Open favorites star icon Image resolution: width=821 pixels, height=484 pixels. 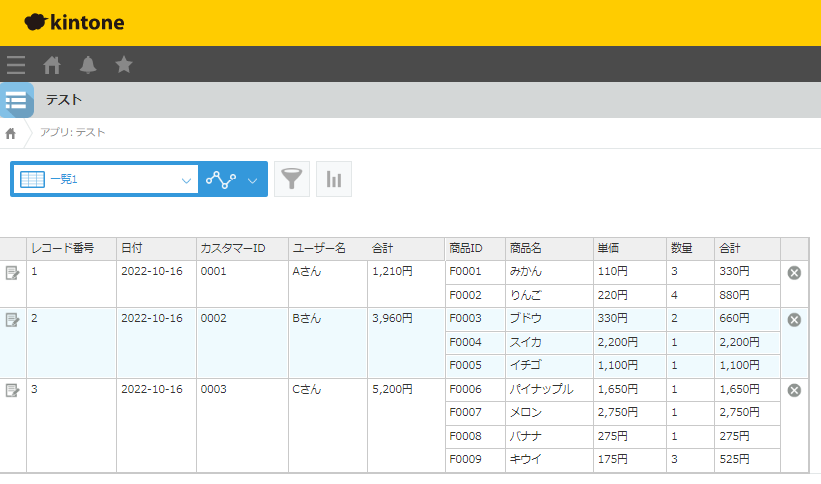pyautogui.click(x=124, y=64)
